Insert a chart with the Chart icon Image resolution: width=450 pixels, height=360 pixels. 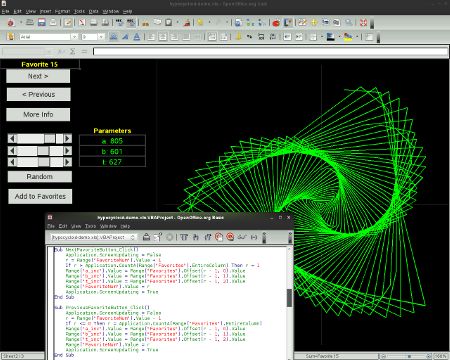tap(276, 23)
